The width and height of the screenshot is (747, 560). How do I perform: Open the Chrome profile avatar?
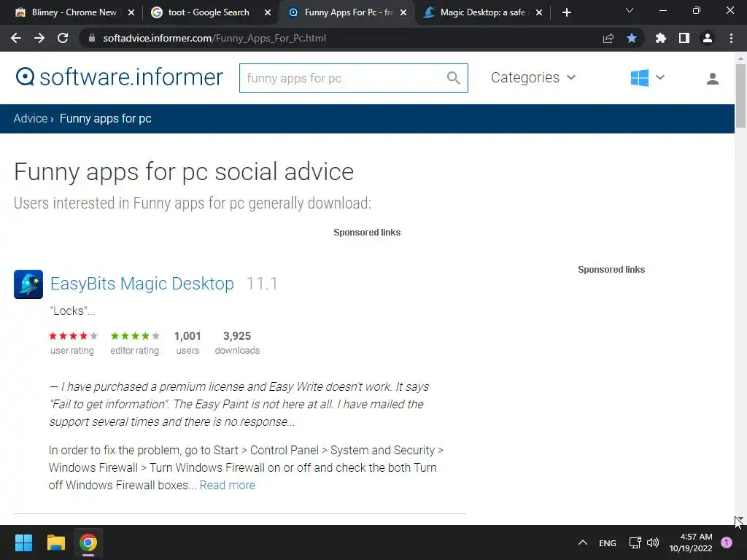click(708, 38)
